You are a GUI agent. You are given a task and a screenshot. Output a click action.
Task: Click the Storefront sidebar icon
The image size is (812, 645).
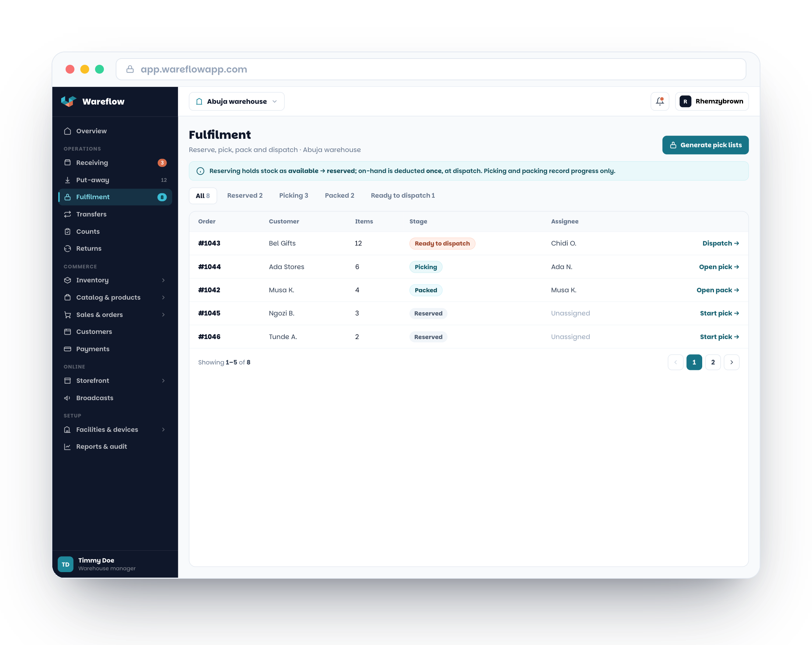(67, 380)
